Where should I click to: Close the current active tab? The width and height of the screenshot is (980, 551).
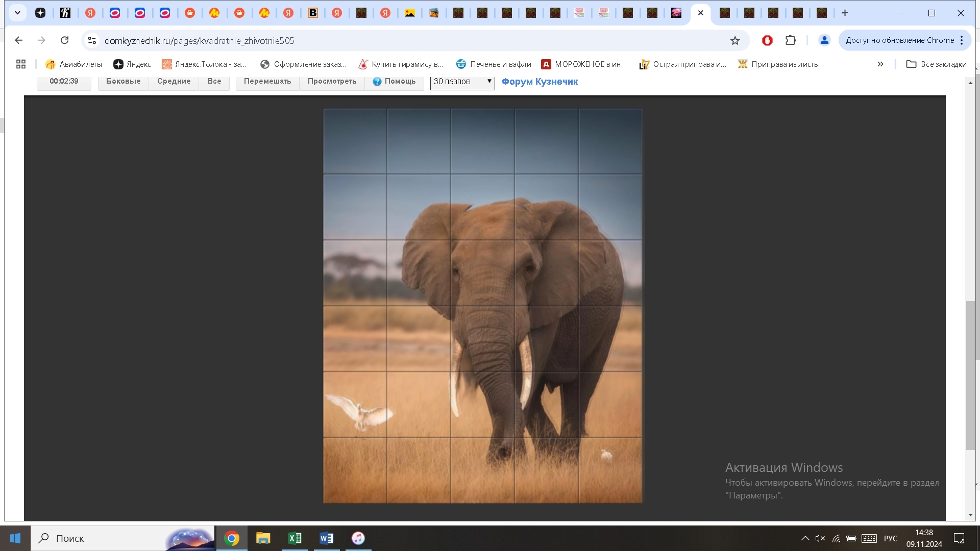pos(701,13)
